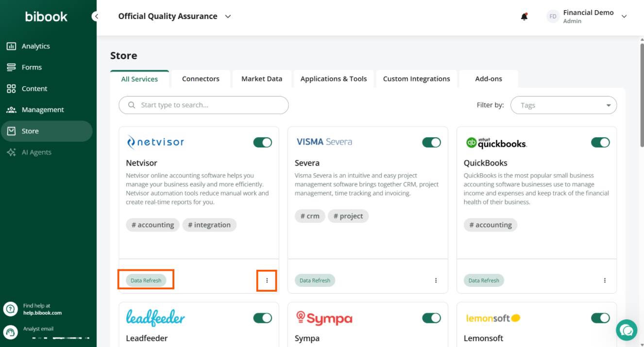
Task: Open the Management people icon
Action: 11,110
